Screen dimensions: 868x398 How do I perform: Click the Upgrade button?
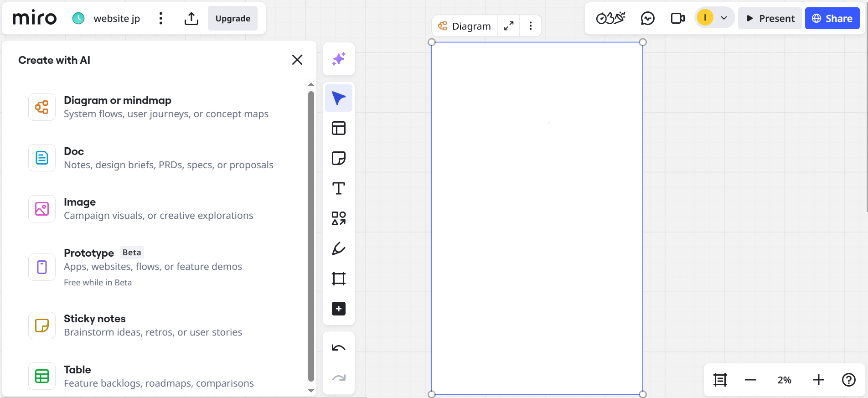point(232,18)
